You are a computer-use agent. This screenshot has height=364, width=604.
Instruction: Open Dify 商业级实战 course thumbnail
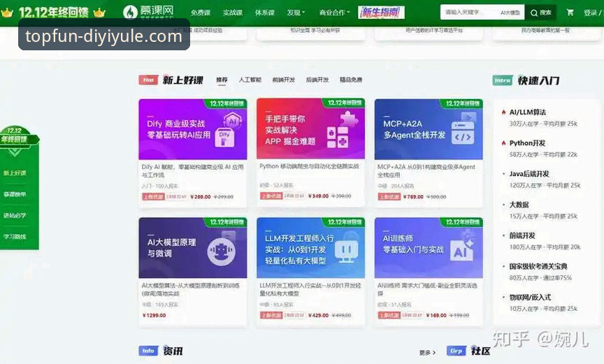pos(193,129)
